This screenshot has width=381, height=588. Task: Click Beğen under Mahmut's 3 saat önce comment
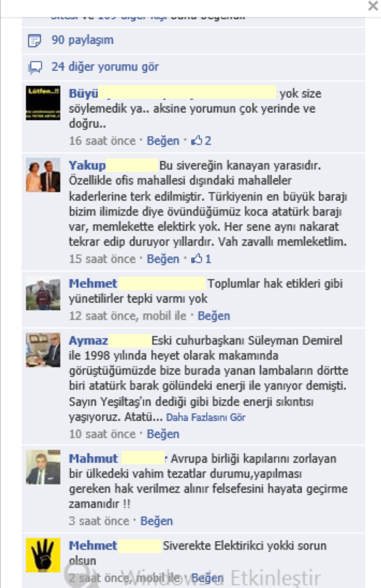156,521
